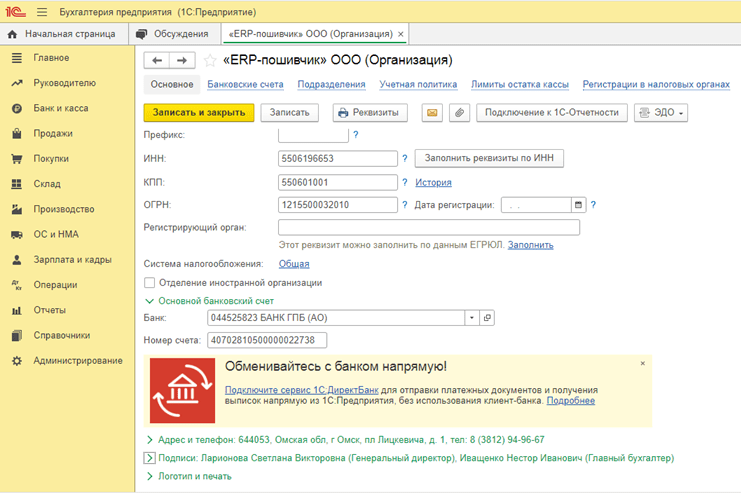Open Лимиты остатка кассы link tab
Viewport: 741px width, 495px height.
[x=520, y=84]
